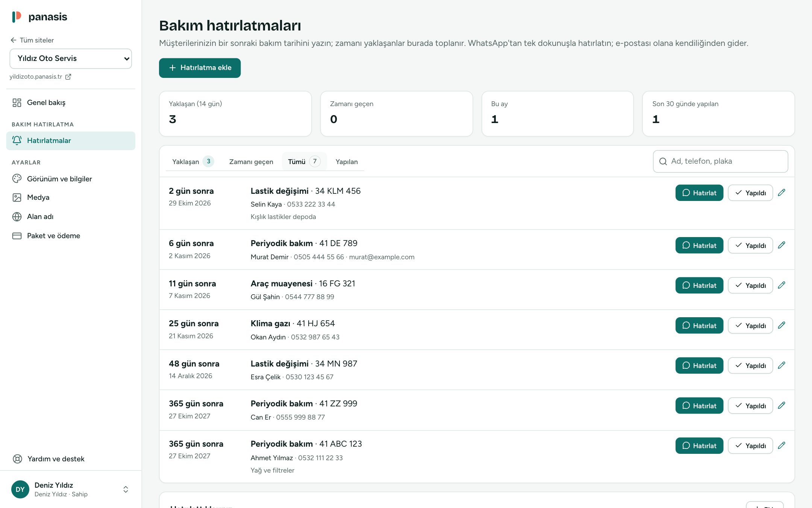Mark Okan Aydın's reminder as Yapıldı
The width and height of the screenshot is (812, 508).
tap(750, 325)
